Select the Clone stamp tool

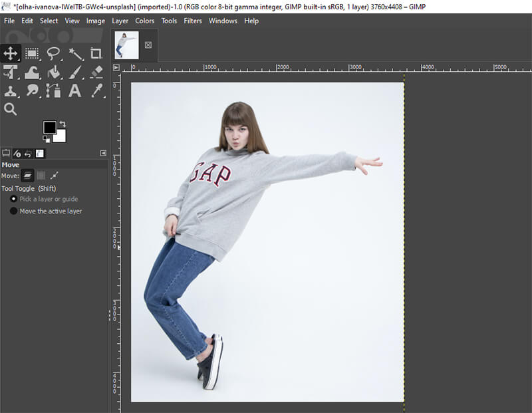point(11,90)
